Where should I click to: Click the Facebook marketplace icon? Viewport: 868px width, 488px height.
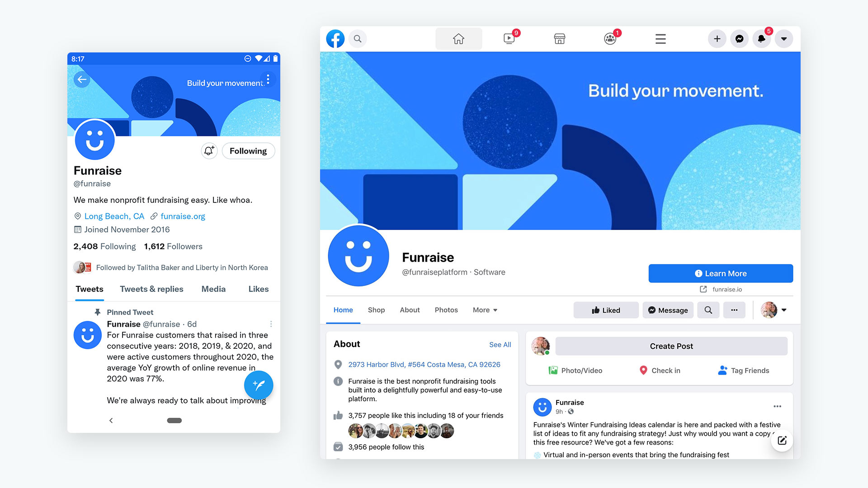559,38
